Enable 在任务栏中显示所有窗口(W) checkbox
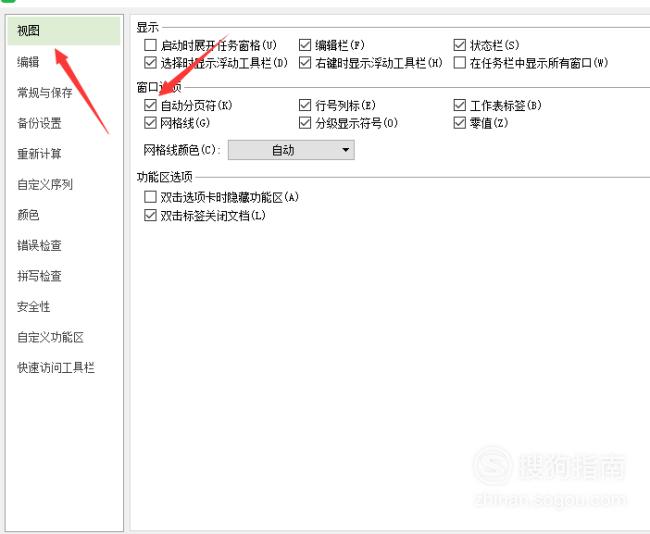 [x=459, y=63]
